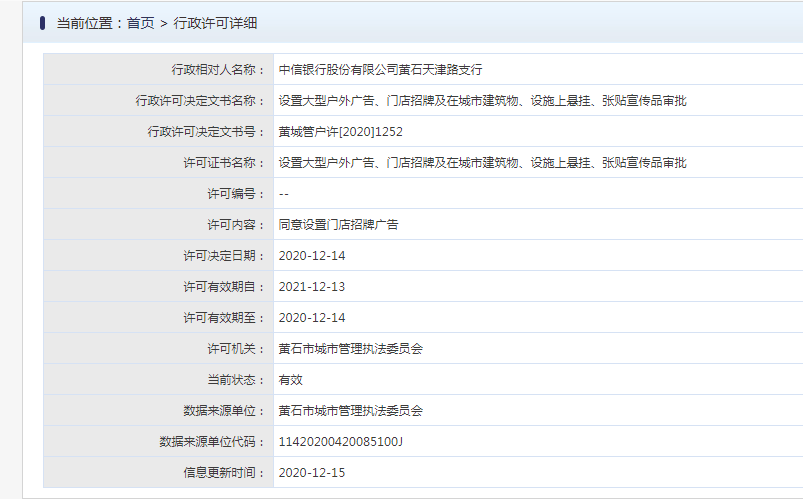Select 许可机关 value 黄石市城市管理执法委员会
The image size is (803, 499).
click(x=351, y=349)
